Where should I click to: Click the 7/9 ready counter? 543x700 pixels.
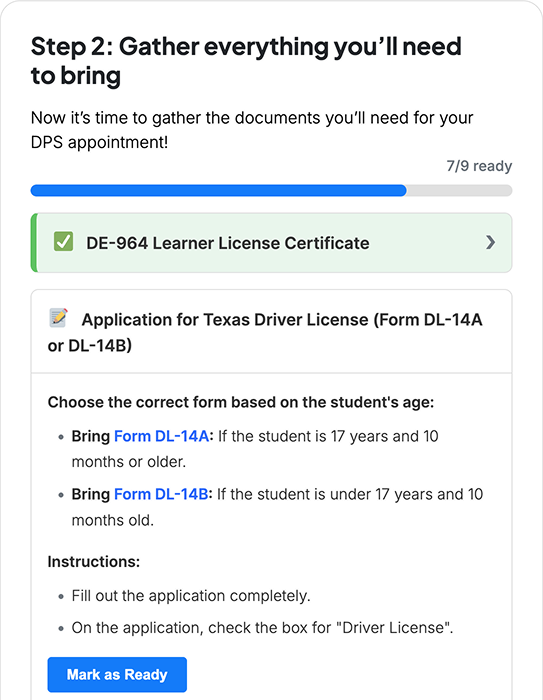coord(479,166)
